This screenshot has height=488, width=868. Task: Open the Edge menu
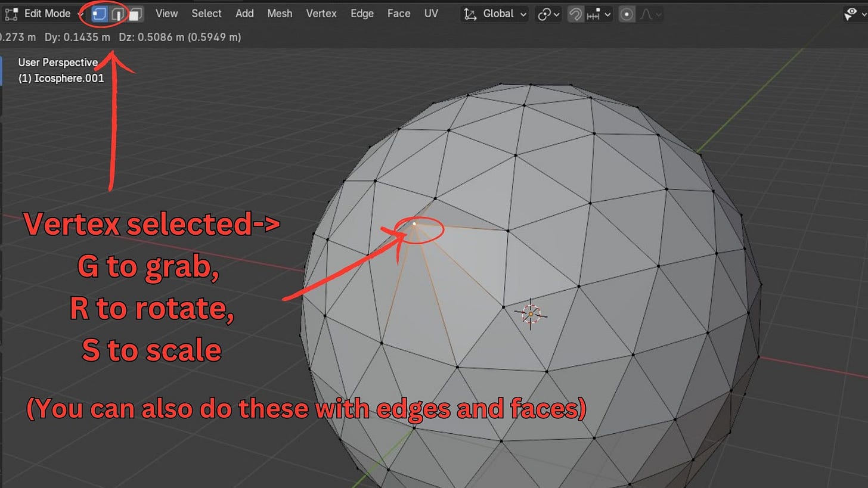362,14
